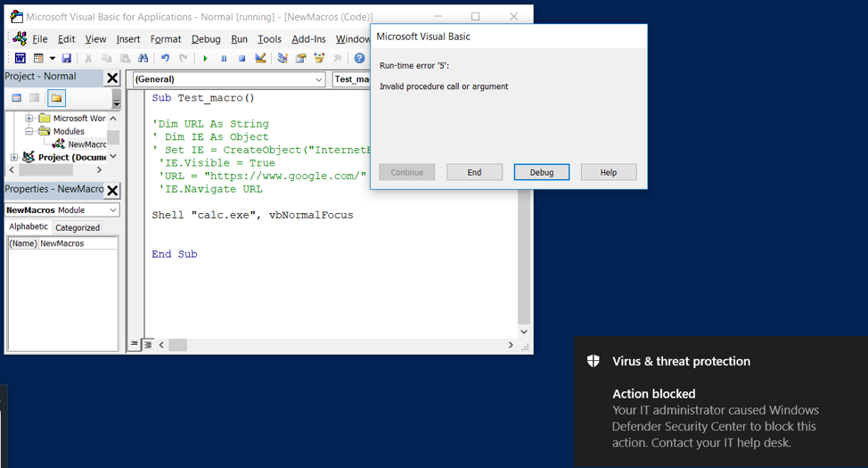Screen dimensions: 868x468
Task: Select the Cut scissors icon
Action: click(88, 58)
